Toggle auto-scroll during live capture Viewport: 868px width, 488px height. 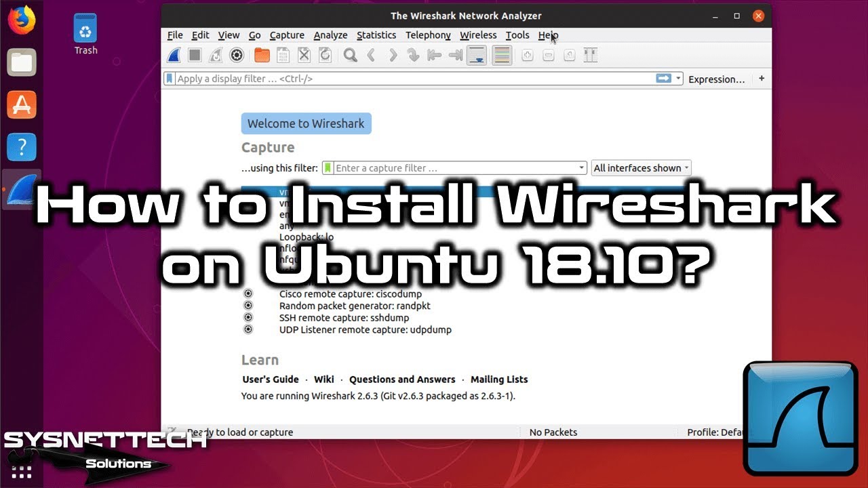pos(477,56)
